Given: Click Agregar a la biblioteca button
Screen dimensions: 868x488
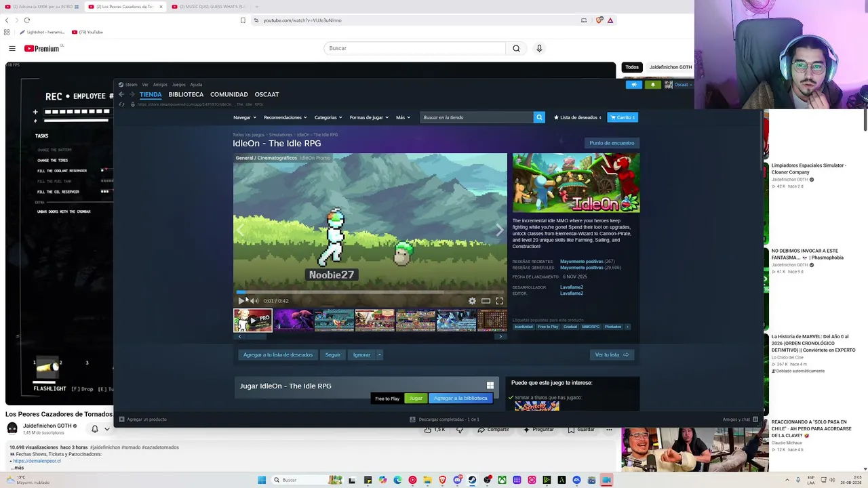Looking at the screenshot, I should point(460,399).
